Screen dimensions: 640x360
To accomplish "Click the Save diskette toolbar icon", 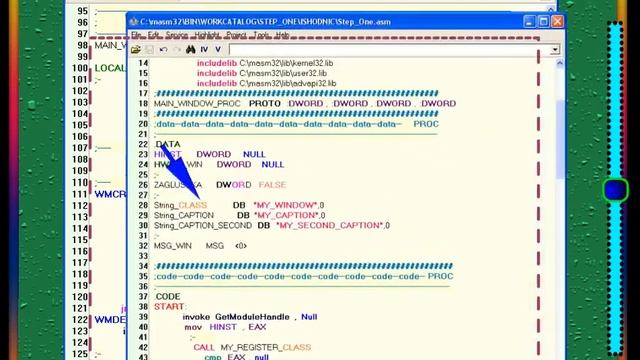I will pyautogui.click(x=149, y=50).
